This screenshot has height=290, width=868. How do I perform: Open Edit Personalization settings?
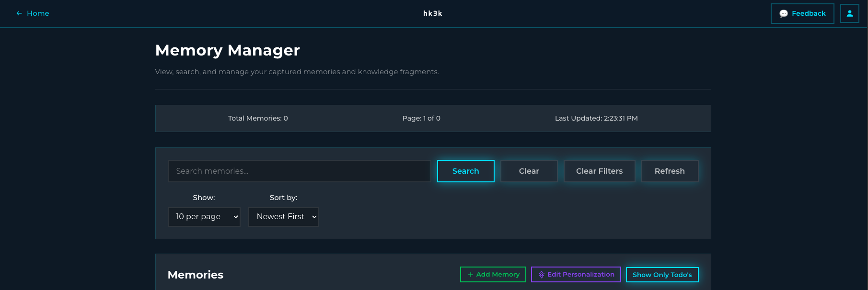click(580, 275)
